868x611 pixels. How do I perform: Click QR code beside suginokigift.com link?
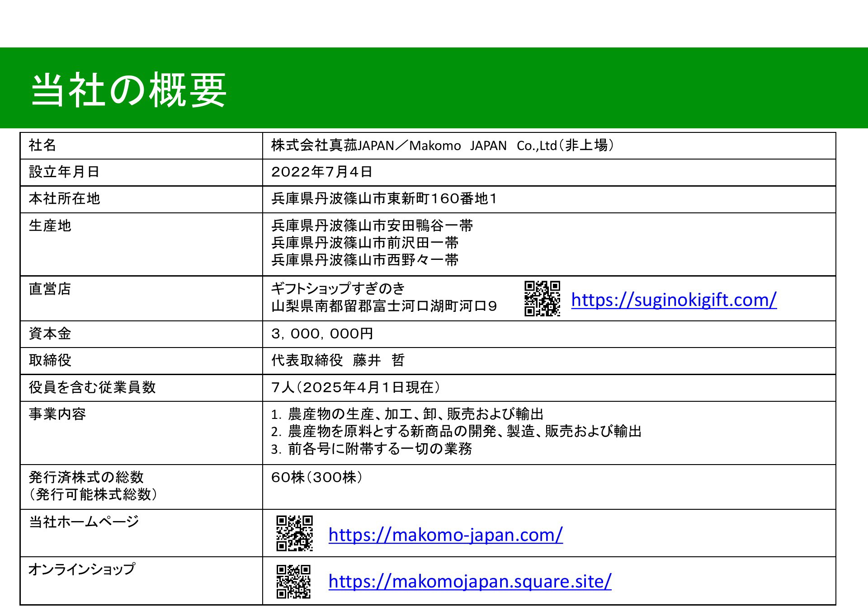542,299
